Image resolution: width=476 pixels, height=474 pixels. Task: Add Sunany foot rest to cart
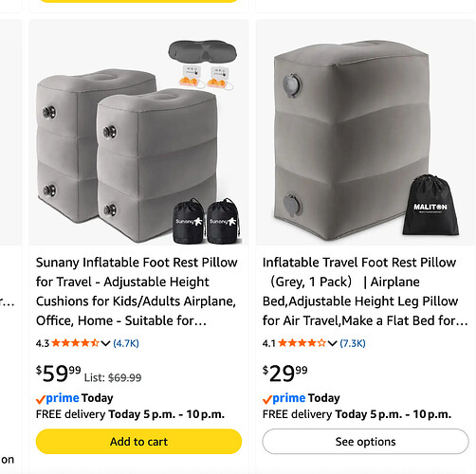138,442
